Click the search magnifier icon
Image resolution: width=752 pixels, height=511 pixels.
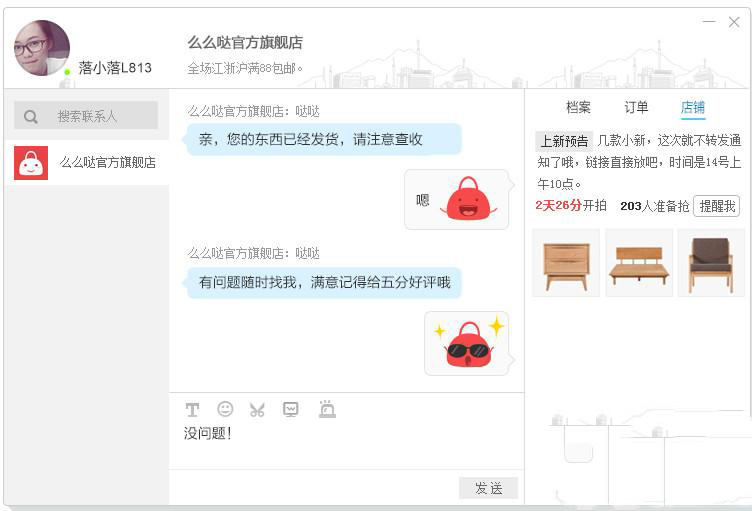coord(31,116)
